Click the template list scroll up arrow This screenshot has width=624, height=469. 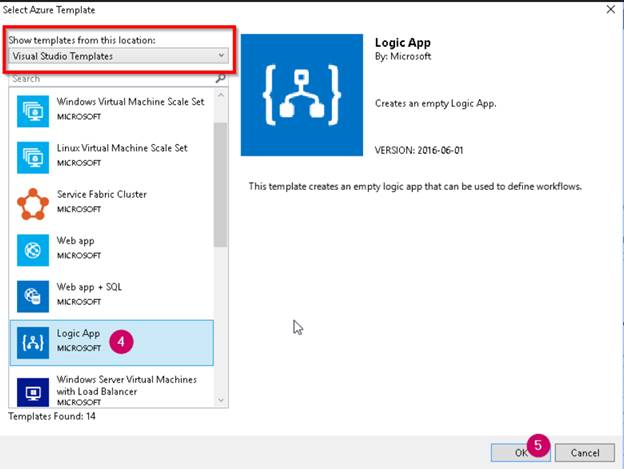221,95
